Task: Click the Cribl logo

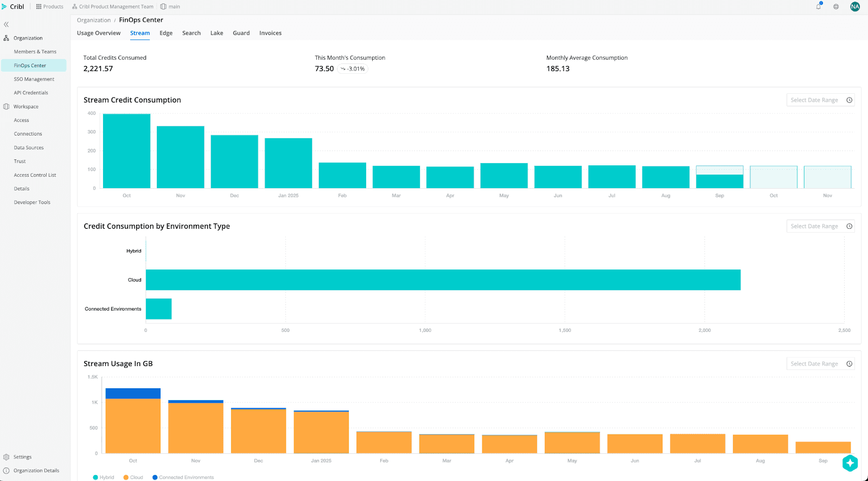Action: [x=13, y=7]
